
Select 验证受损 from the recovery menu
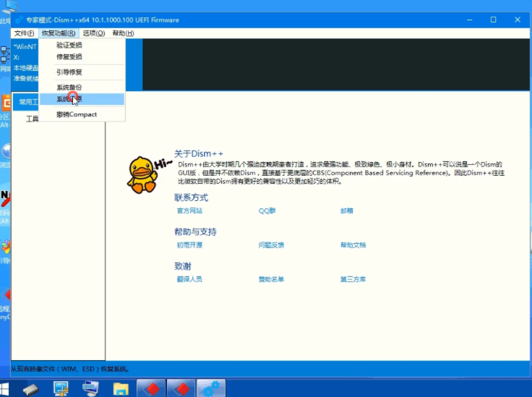[69, 46]
